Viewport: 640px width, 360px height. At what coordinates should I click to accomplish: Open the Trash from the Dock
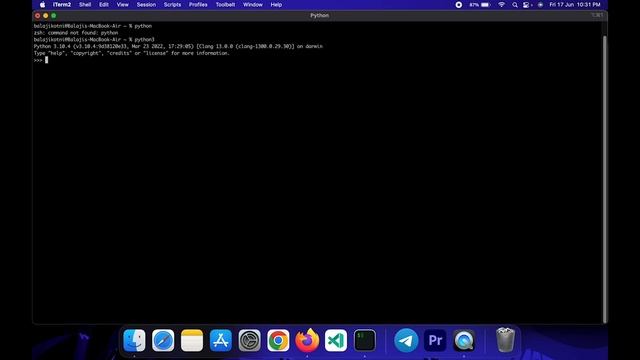[x=505, y=340]
